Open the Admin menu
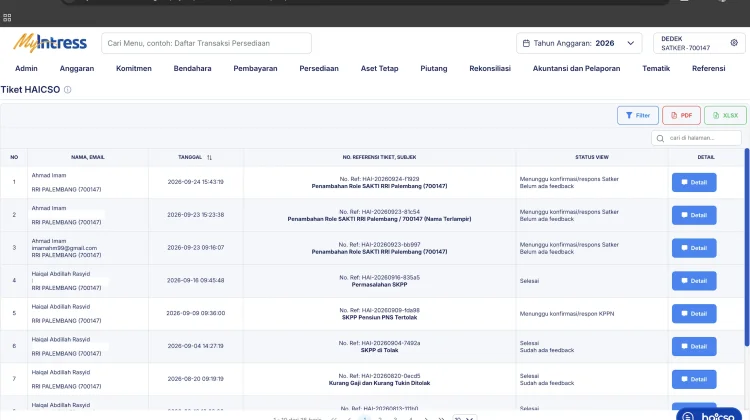 [26, 68]
